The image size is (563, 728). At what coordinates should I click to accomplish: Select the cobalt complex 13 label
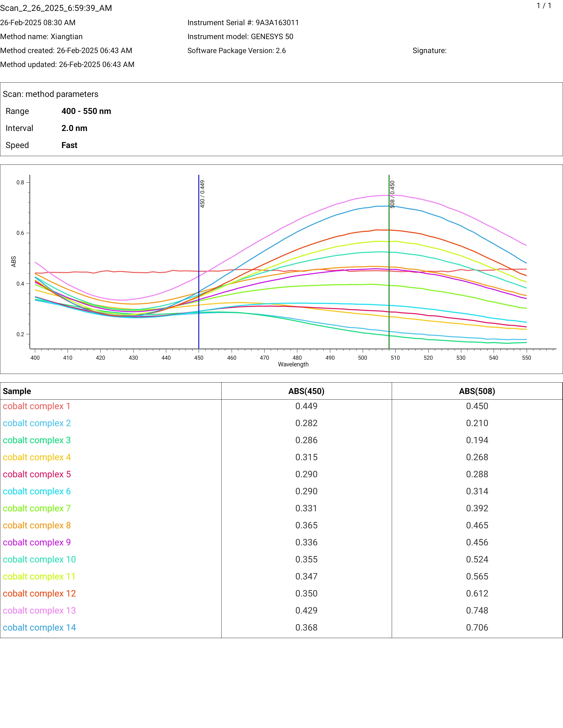39,610
